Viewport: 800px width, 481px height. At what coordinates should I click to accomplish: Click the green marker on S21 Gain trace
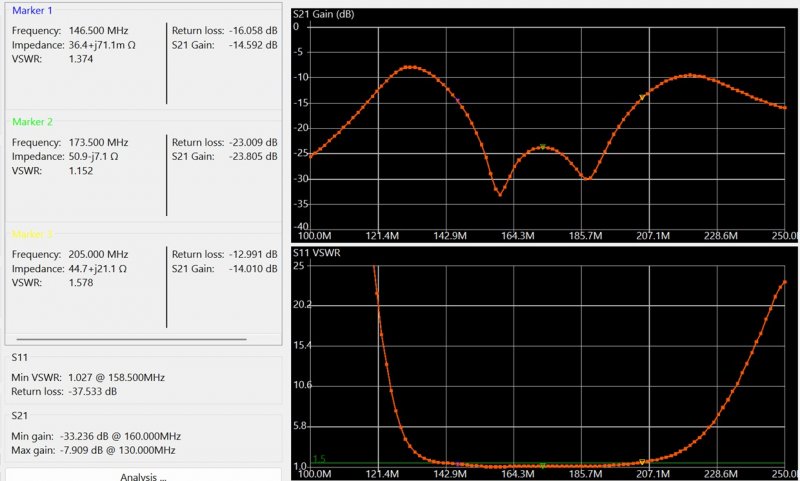pyautogui.click(x=542, y=147)
